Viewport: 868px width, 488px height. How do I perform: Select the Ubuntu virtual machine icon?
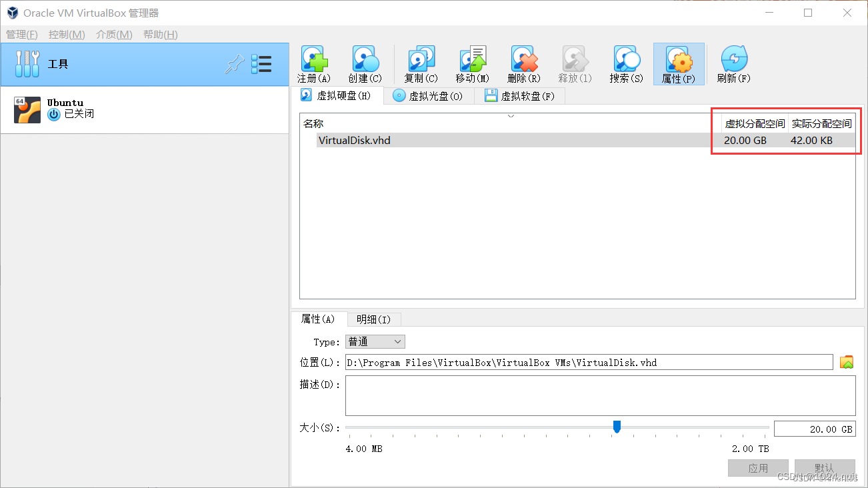point(27,110)
